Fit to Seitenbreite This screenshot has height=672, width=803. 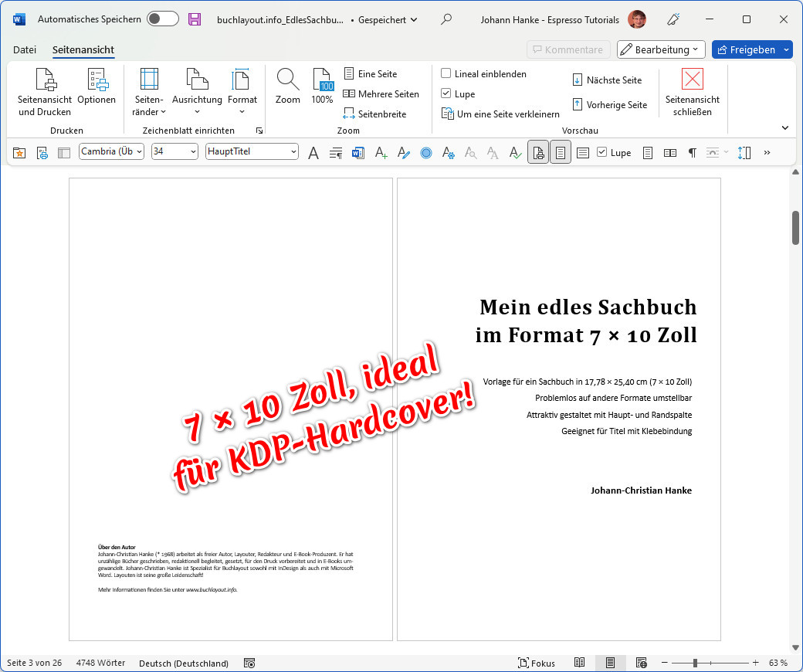pyautogui.click(x=374, y=114)
